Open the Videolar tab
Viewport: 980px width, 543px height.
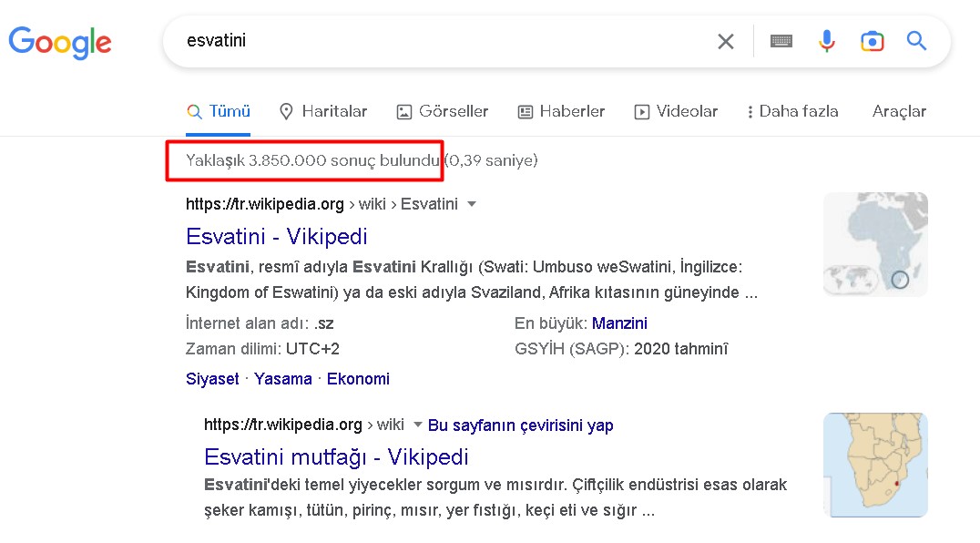tap(676, 111)
